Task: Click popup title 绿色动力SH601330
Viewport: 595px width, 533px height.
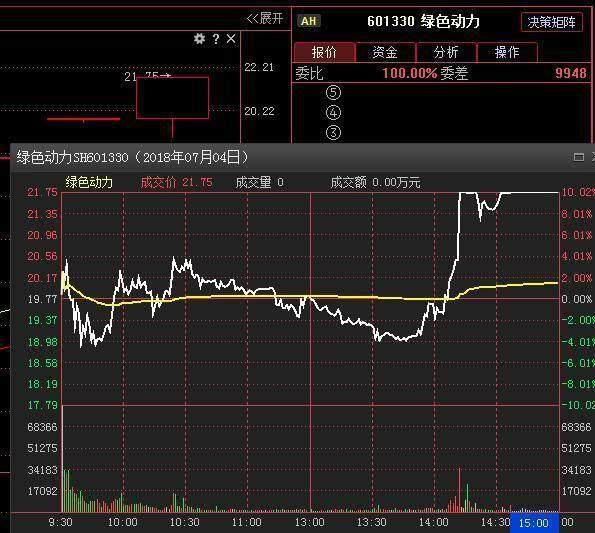Action: 72,157
